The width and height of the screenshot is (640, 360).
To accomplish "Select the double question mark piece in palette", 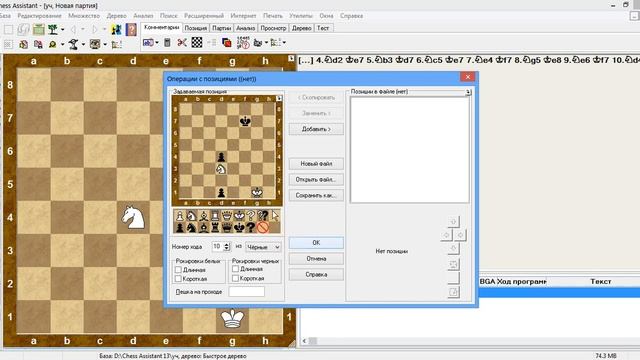I will pyautogui.click(x=262, y=216).
